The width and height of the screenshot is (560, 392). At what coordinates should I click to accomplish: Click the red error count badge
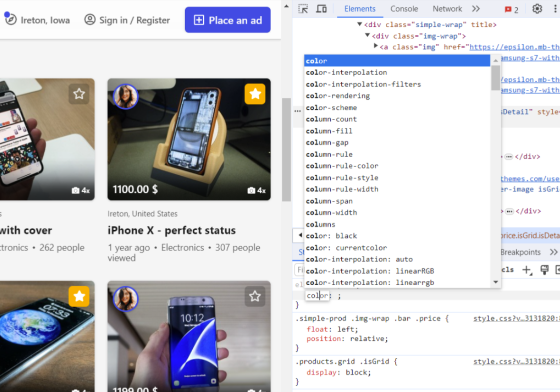point(511,9)
